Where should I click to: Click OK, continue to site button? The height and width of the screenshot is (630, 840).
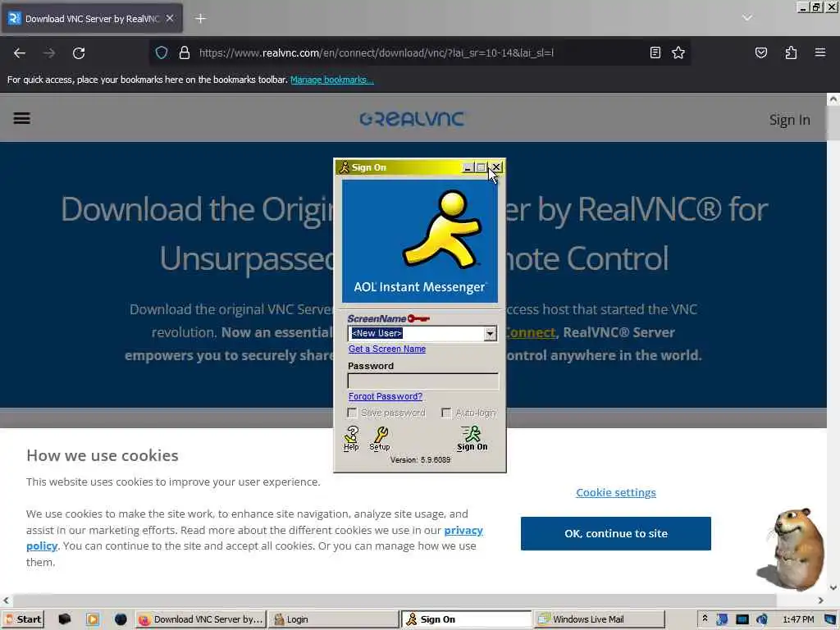coord(615,533)
